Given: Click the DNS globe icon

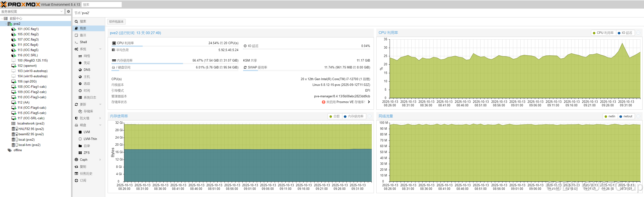Looking at the screenshot, I should pyautogui.click(x=80, y=70).
